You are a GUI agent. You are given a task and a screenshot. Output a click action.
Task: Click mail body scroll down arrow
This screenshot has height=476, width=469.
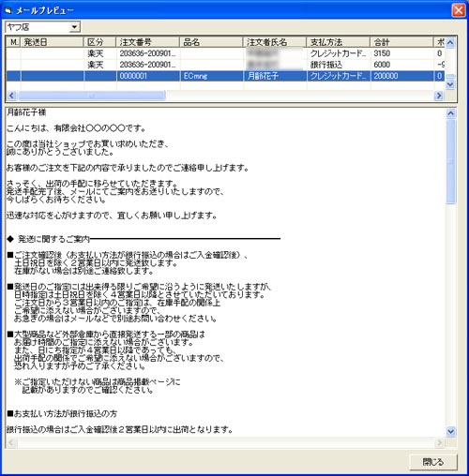[450, 432]
